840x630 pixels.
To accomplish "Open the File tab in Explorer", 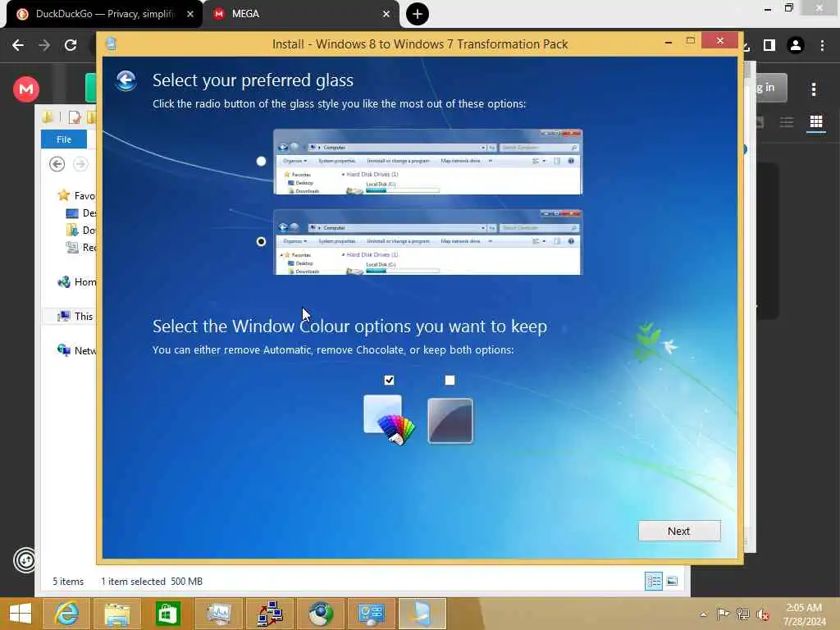I will (64, 139).
